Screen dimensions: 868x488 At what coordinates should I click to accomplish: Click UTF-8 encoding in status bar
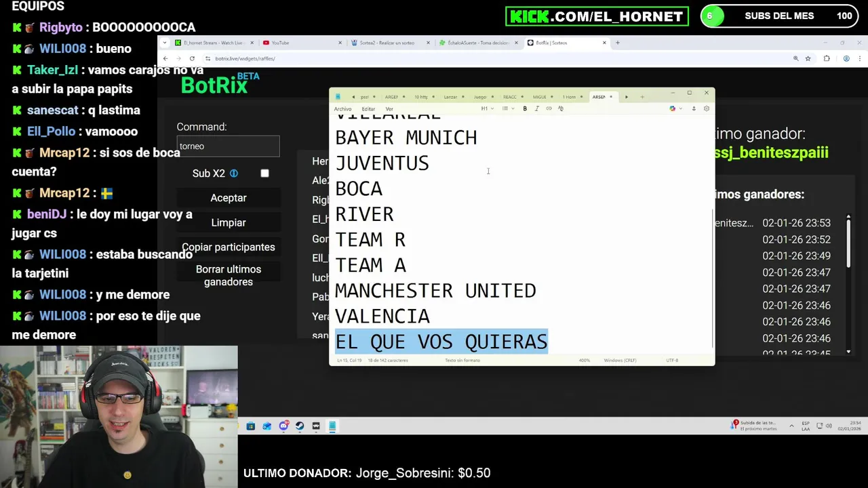click(x=672, y=361)
